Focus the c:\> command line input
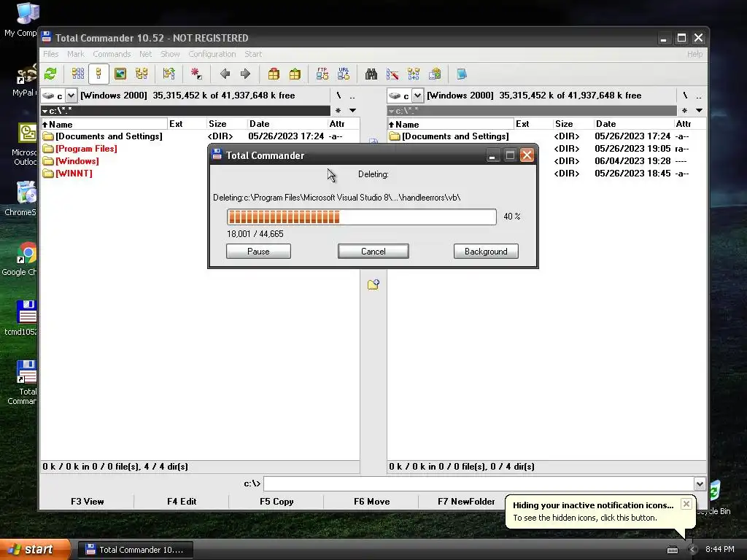This screenshot has width=747, height=560. click(x=479, y=484)
